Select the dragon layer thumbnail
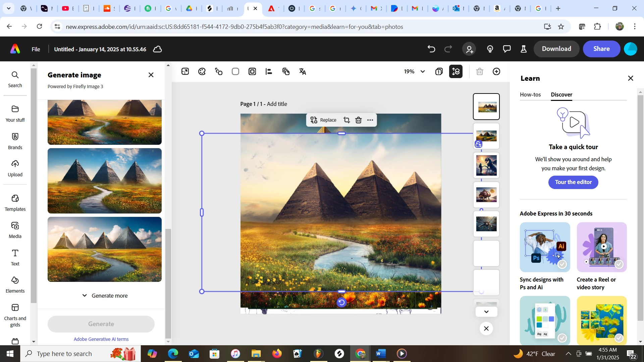Viewport: 644px width, 362px height. [x=486, y=165]
